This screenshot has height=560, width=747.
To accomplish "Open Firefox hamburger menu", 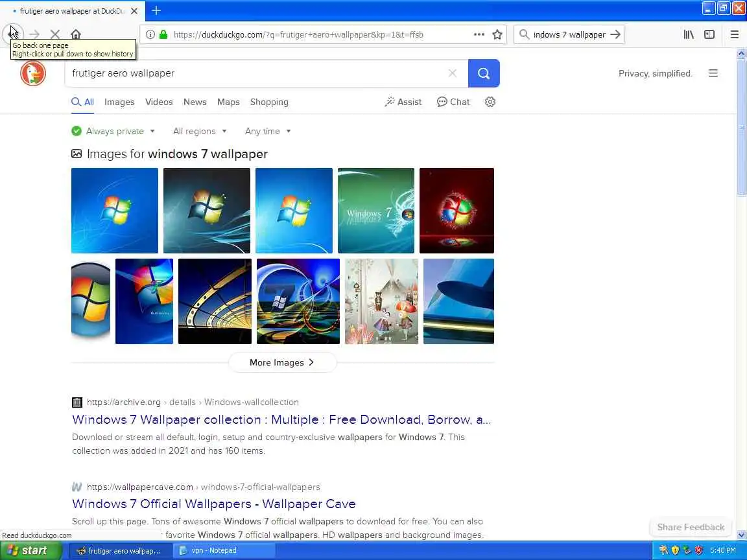I will [x=735, y=34].
